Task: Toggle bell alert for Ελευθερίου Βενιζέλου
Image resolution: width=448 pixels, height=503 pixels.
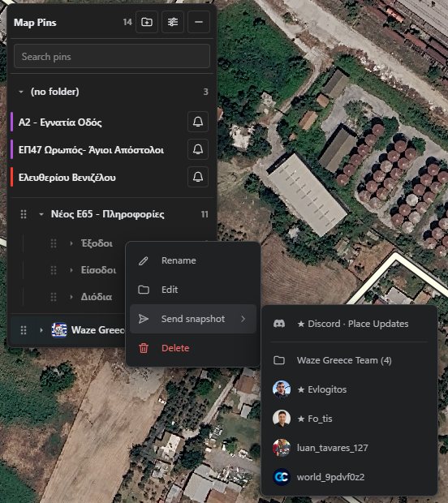Action: [198, 177]
